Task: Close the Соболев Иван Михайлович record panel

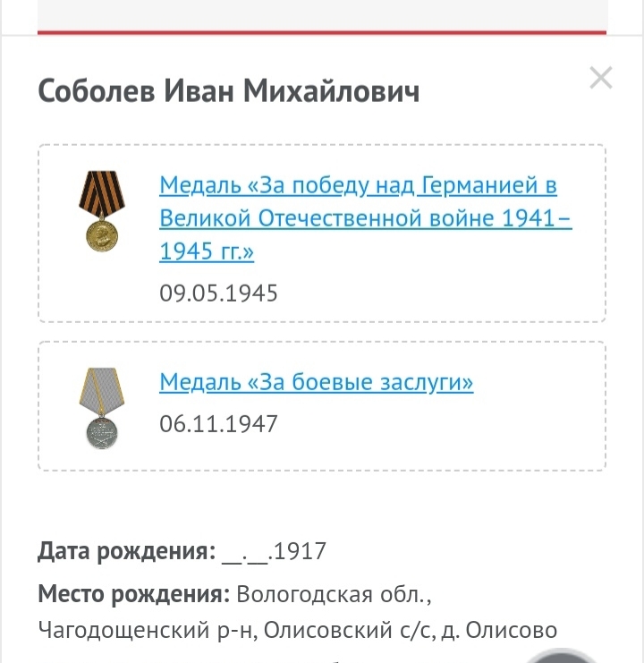Action: click(x=600, y=78)
